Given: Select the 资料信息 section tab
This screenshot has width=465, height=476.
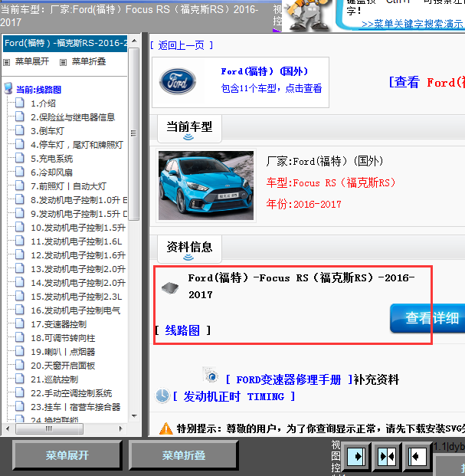Looking at the screenshot, I should [189, 248].
